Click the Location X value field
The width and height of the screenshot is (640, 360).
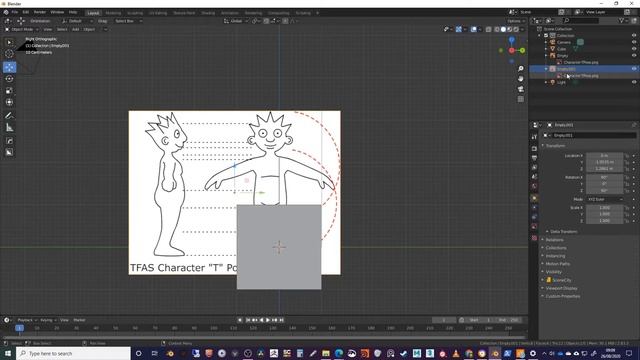(x=604, y=156)
